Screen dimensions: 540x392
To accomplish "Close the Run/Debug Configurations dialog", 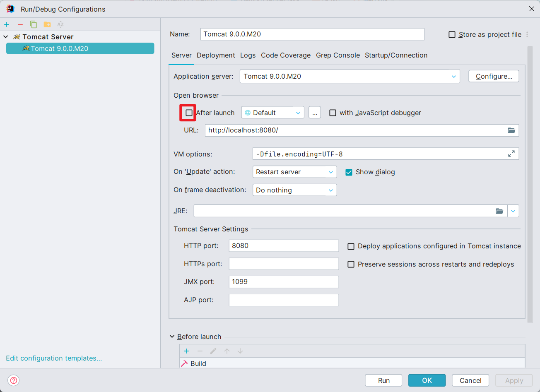I will pos(532,9).
